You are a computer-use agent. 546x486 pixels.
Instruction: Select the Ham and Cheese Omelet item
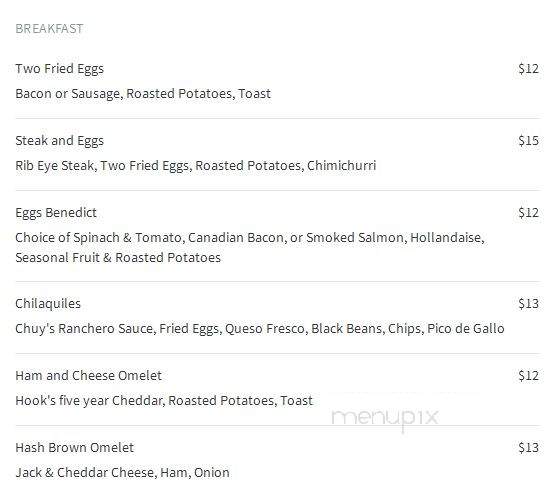pos(88,376)
